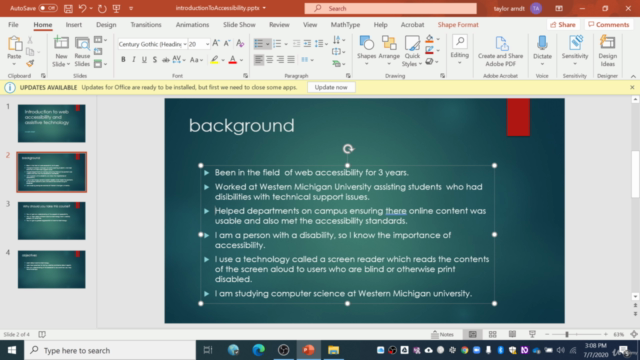Center the text
The width and height of the screenshot is (640, 360).
tap(270, 60)
